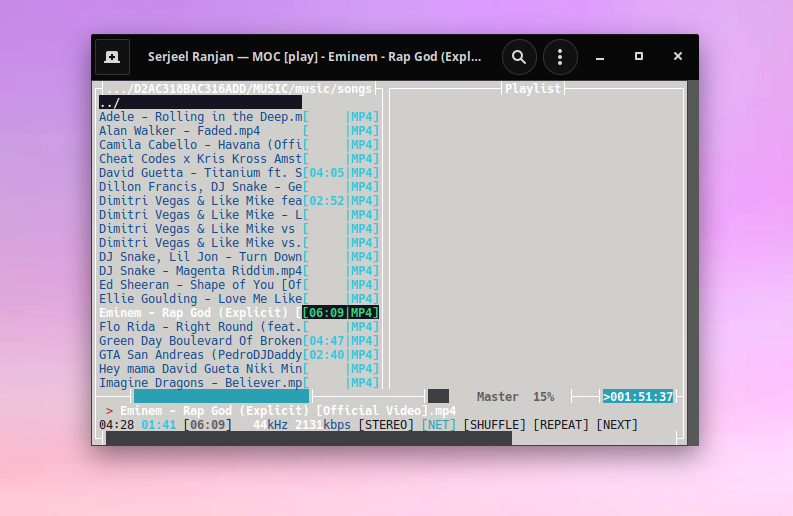793x516 pixels.
Task: Select Hey mama David Gueta track
Action: point(239,369)
